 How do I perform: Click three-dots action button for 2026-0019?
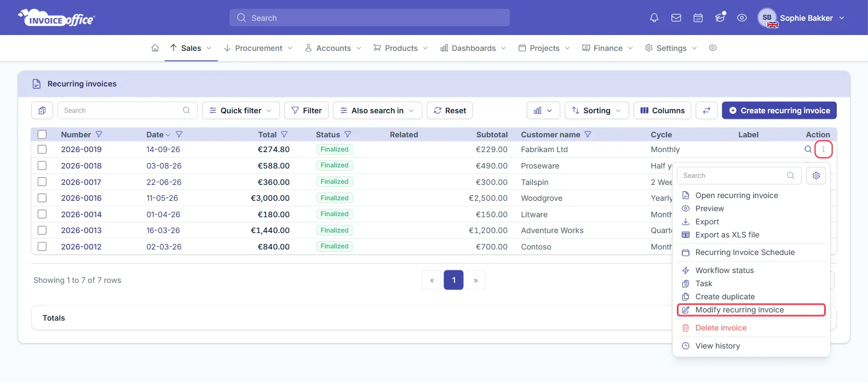pos(824,149)
